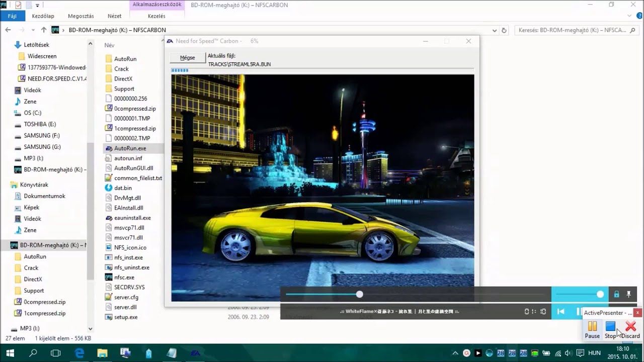Select the nfsc.exe file icon
Viewport: 644px width, 362px height.
point(108,277)
